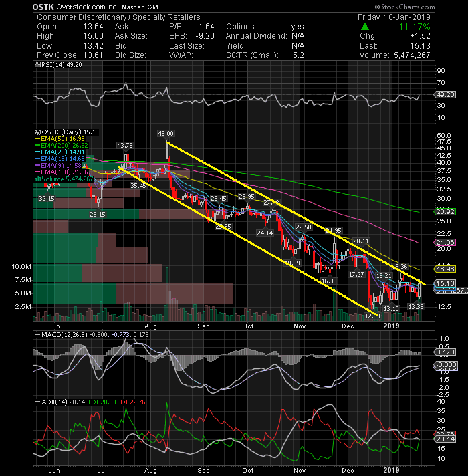Click the 16.96 EMA axis tag
The height and width of the screenshot is (476, 468).
[445, 269]
